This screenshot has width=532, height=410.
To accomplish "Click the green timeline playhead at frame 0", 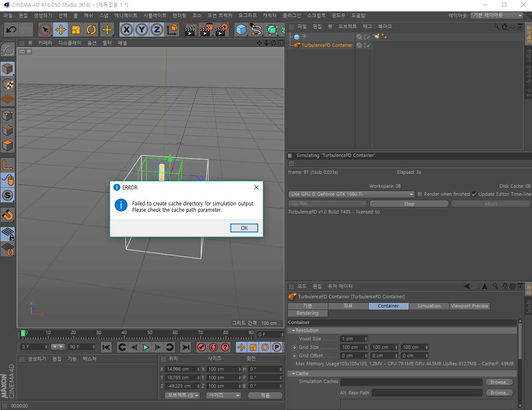I will click(x=23, y=333).
